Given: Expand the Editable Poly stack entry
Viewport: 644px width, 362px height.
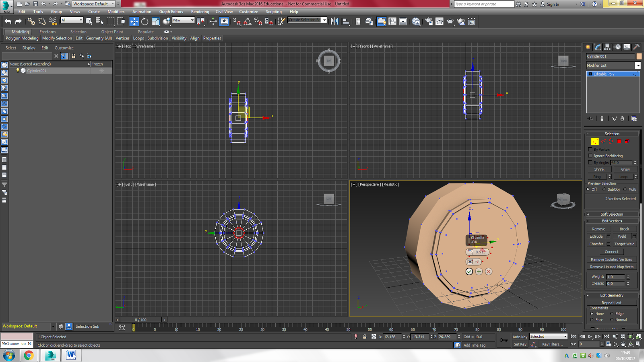Looking at the screenshot, I should pyautogui.click(x=590, y=74).
